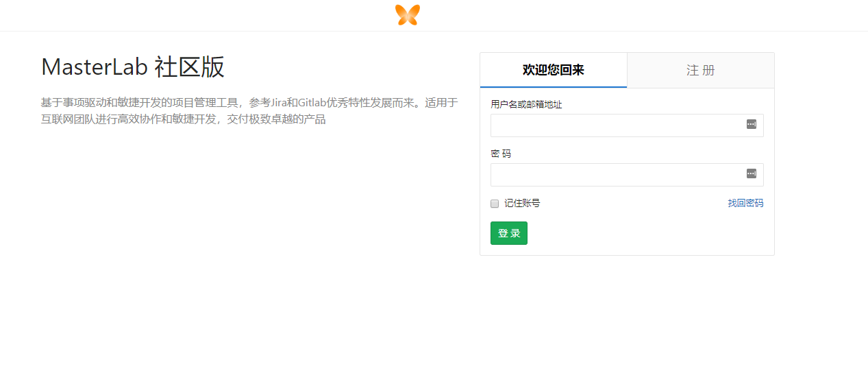
Task: Open password manager icon in username field
Action: [752, 124]
